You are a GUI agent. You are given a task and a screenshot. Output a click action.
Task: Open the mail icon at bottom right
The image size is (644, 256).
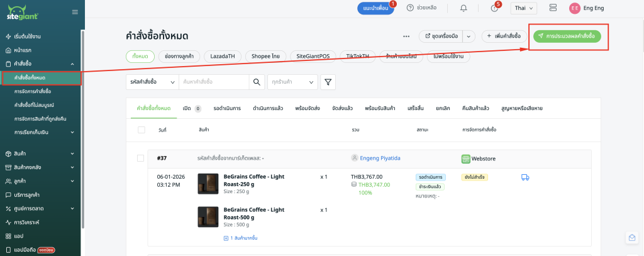coord(631,237)
